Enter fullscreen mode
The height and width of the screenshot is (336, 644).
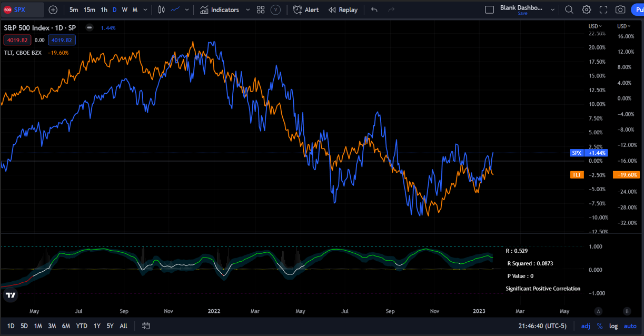(603, 9)
